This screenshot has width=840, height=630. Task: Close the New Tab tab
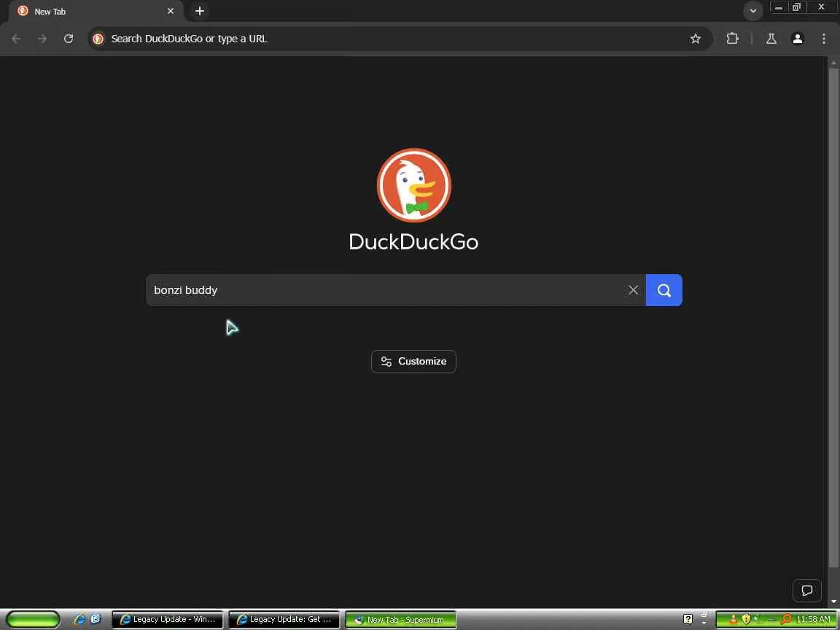click(x=171, y=11)
